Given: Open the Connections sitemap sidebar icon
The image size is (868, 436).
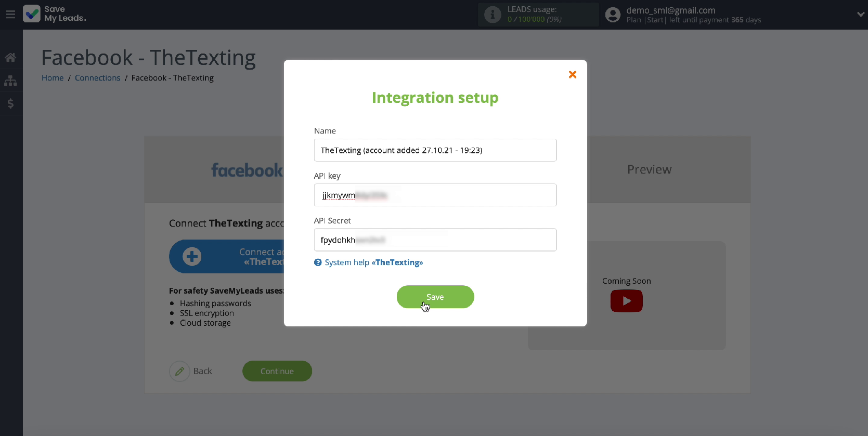Looking at the screenshot, I should tap(10, 81).
